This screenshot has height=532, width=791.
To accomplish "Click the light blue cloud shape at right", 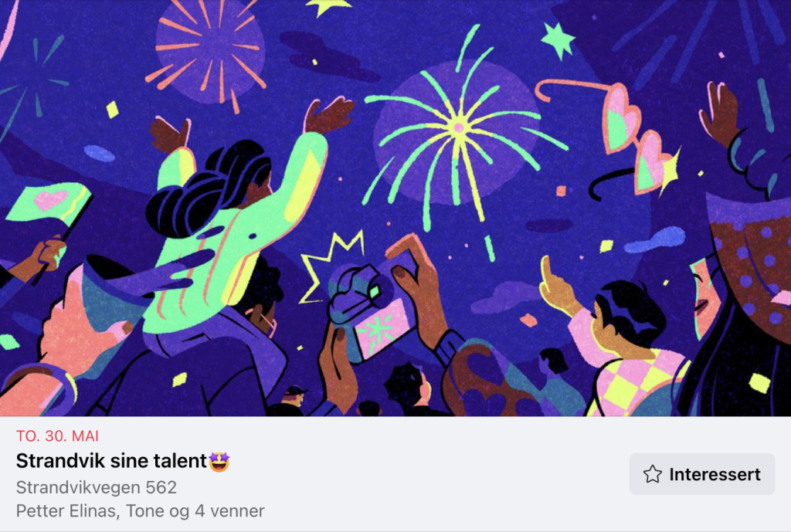I will coord(655,239).
